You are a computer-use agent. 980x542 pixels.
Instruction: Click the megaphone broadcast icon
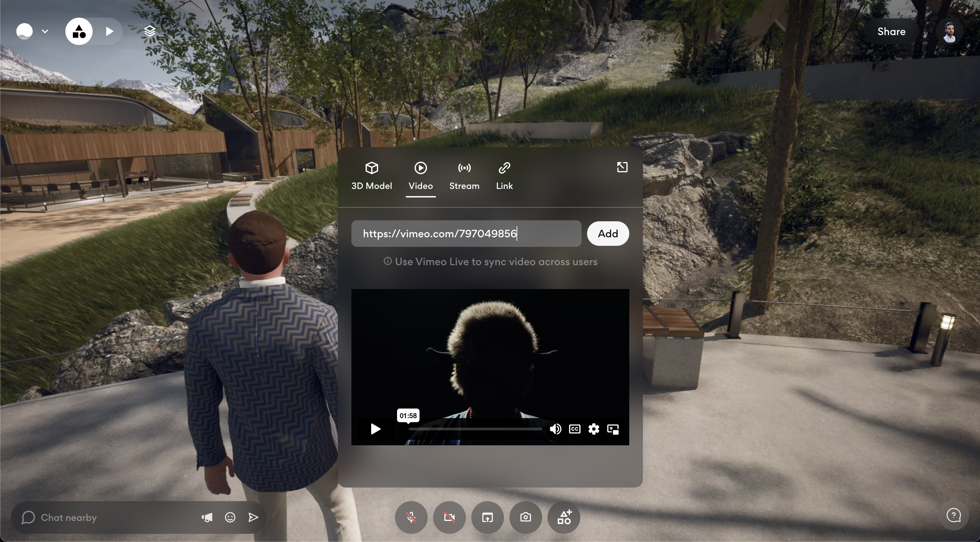tap(207, 517)
